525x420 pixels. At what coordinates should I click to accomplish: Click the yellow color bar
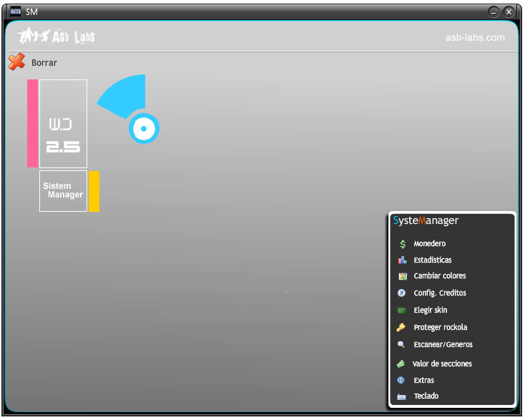pos(94,191)
